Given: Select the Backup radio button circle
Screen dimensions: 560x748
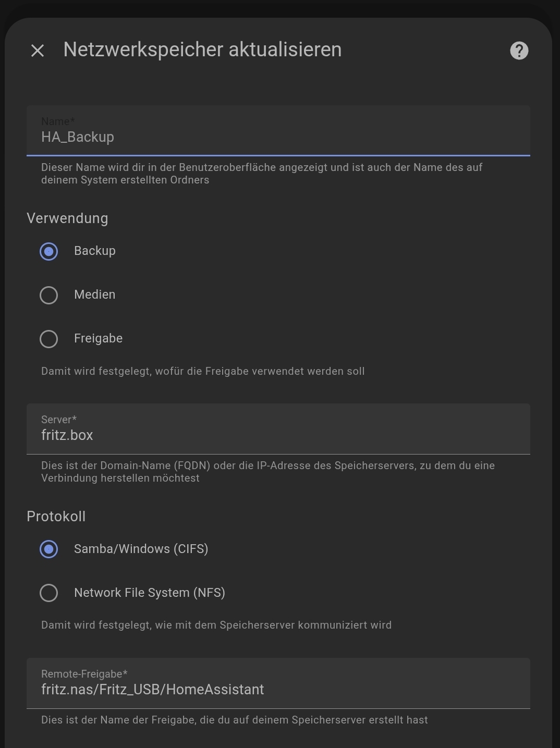Looking at the screenshot, I should click(49, 251).
